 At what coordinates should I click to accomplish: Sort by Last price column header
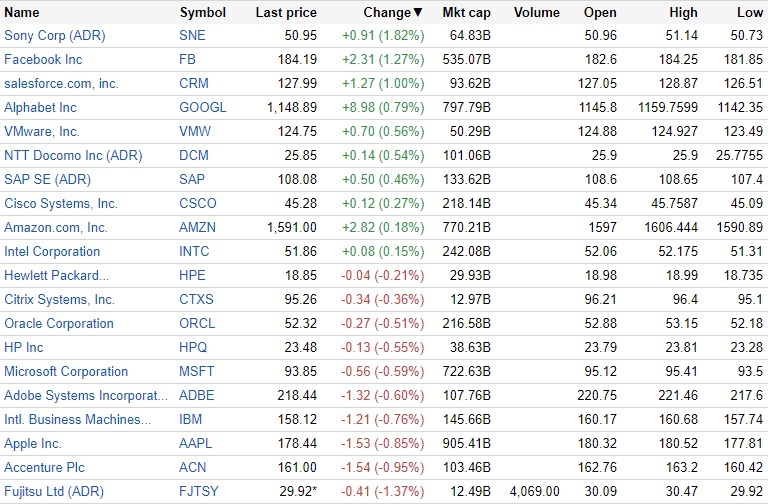point(286,13)
